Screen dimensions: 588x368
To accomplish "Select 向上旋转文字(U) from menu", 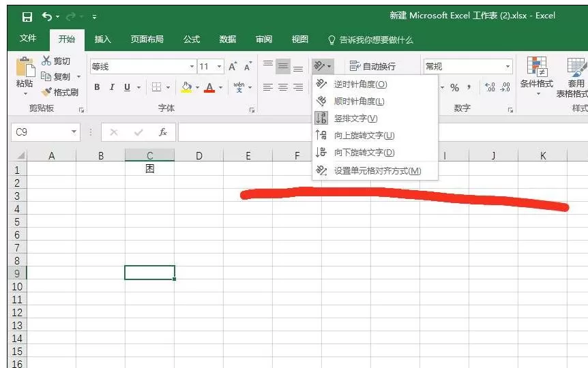I will point(375,136).
